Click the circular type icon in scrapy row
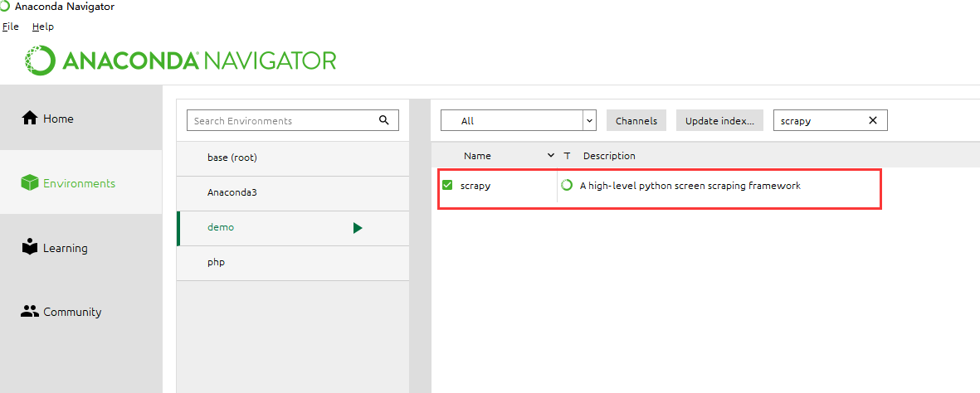 [x=567, y=185]
